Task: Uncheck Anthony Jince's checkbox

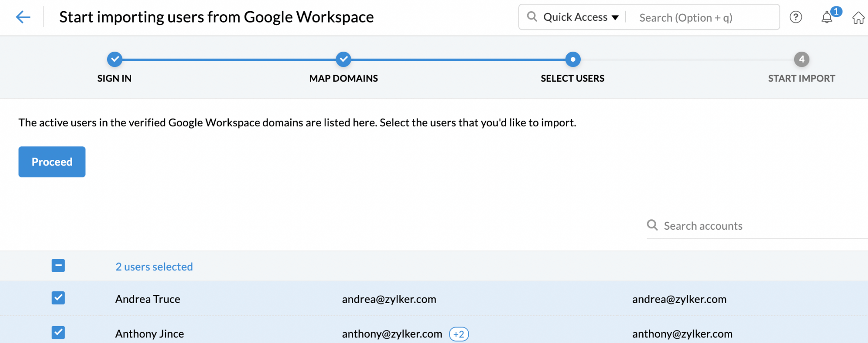Action: click(x=58, y=333)
